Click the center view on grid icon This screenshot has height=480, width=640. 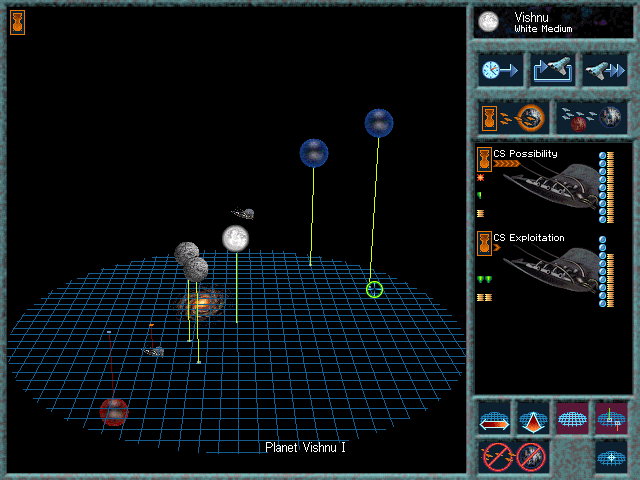point(611,457)
